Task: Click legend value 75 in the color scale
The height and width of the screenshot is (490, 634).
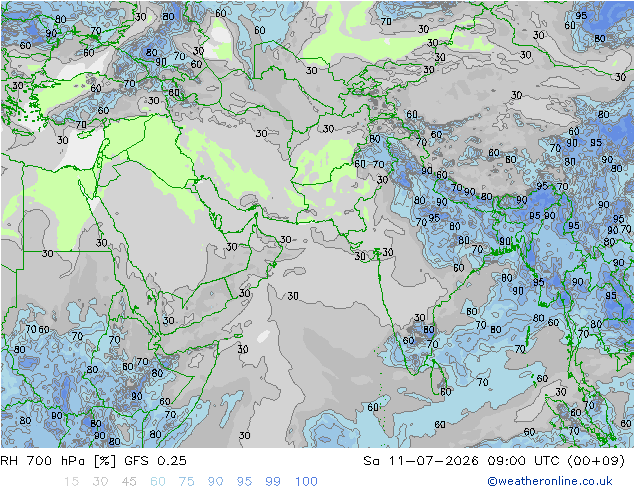Action: pyautogui.click(x=187, y=482)
